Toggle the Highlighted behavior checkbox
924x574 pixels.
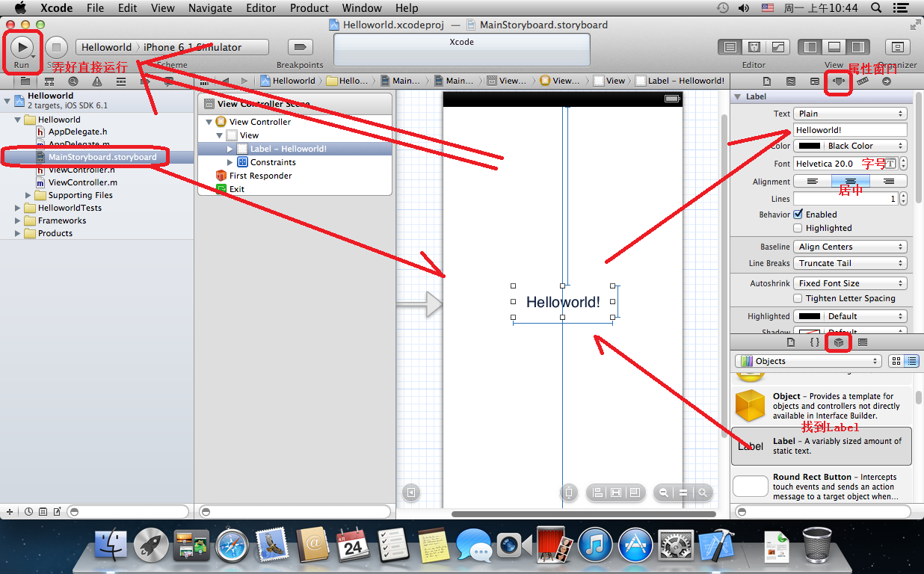click(798, 228)
